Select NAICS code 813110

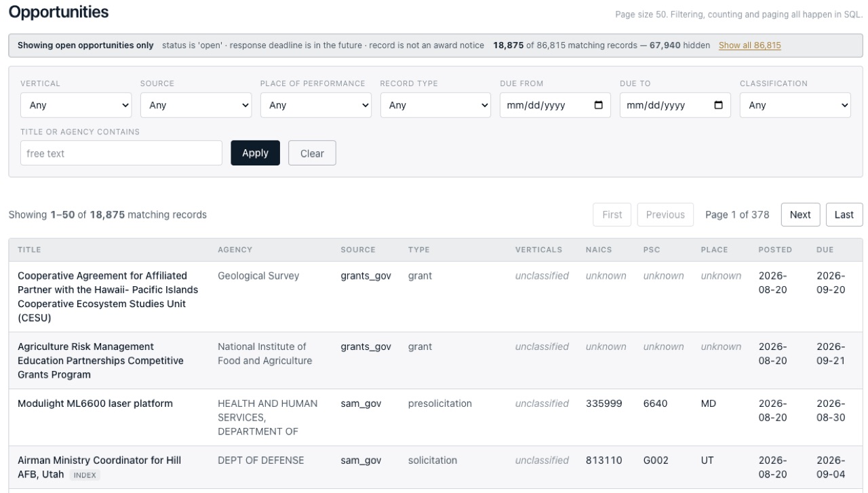(604, 460)
